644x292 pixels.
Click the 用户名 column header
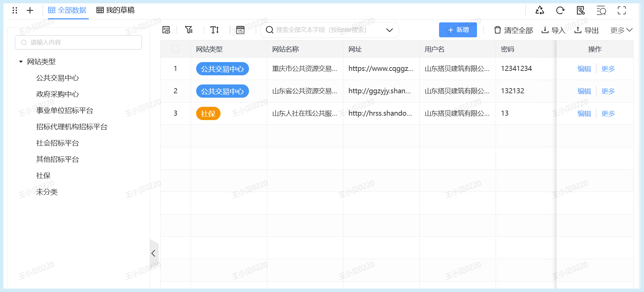(x=458, y=49)
